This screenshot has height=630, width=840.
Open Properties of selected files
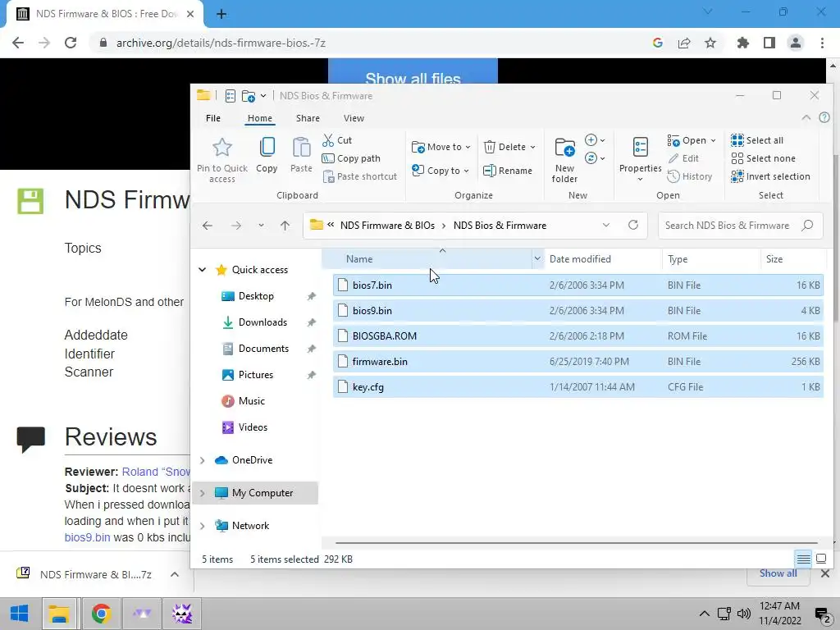click(x=640, y=160)
